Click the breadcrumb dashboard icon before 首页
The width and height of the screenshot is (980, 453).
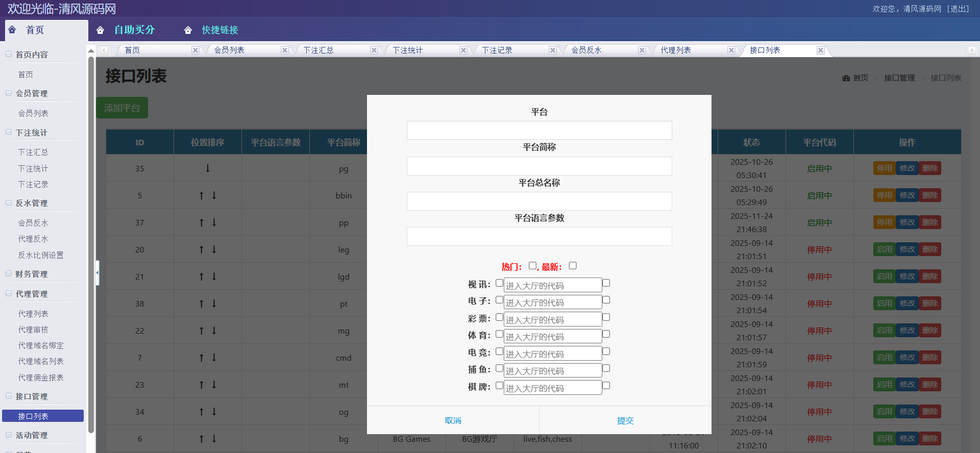pyautogui.click(x=846, y=78)
